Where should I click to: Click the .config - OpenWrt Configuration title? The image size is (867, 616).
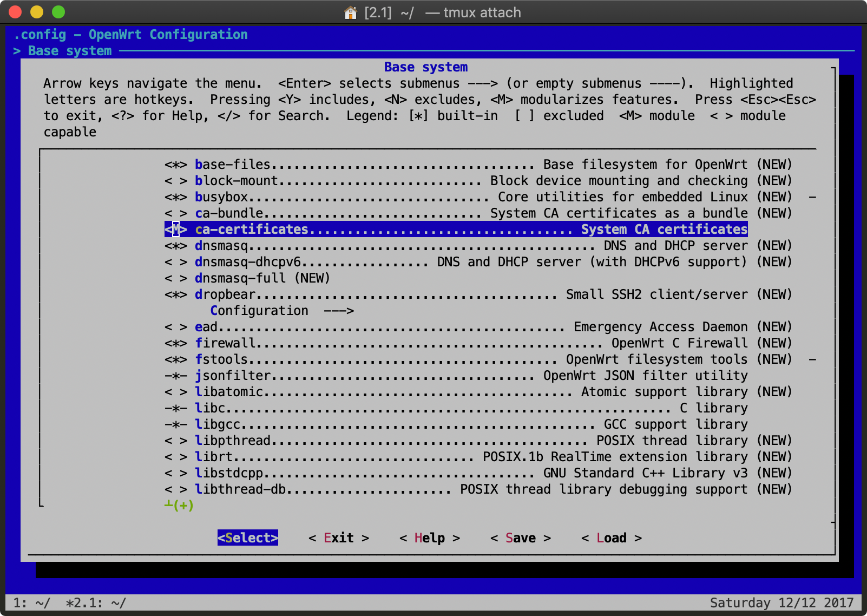(130, 35)
